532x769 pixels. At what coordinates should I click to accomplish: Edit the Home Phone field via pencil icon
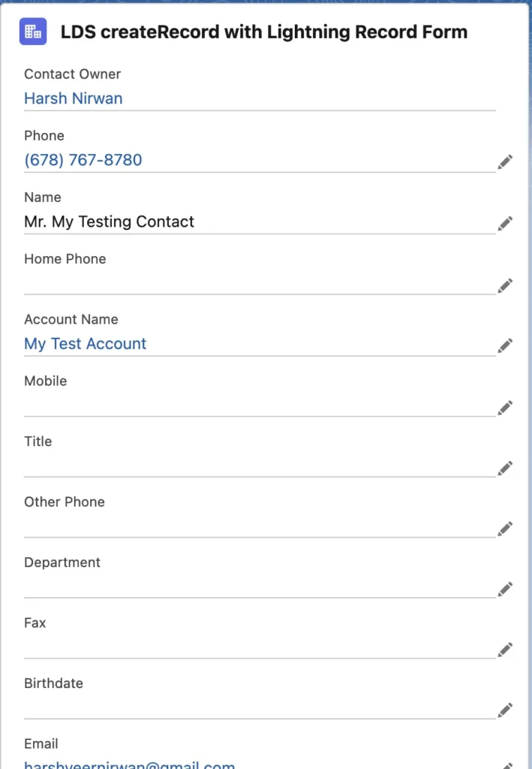pos(505,285)
